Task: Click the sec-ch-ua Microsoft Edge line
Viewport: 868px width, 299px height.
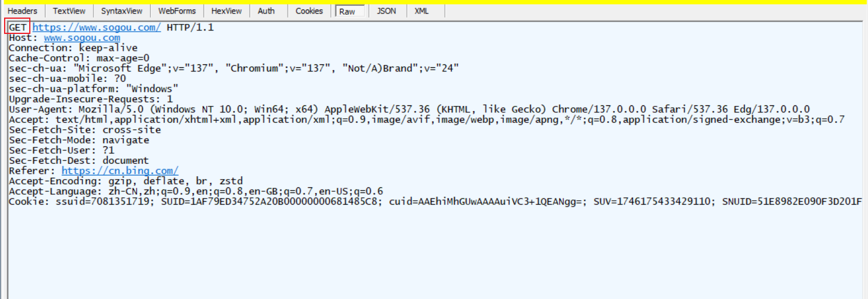Action: [x=234, y=68]
